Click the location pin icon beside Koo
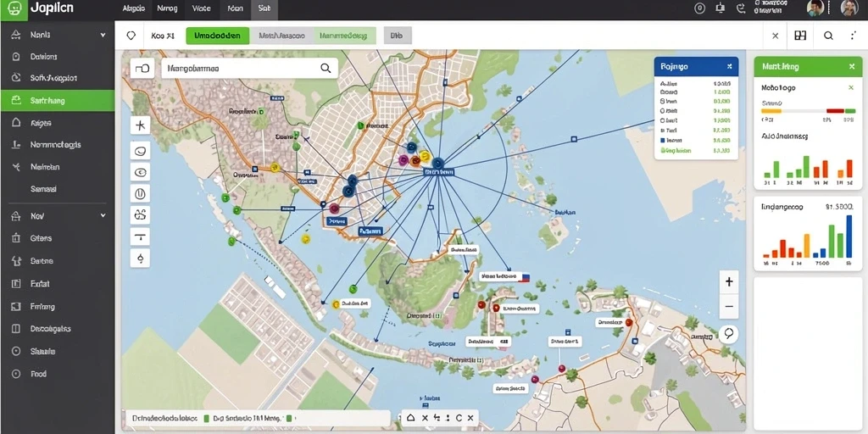Viewport: 868px width, 434px height. [x=131, y=36]
